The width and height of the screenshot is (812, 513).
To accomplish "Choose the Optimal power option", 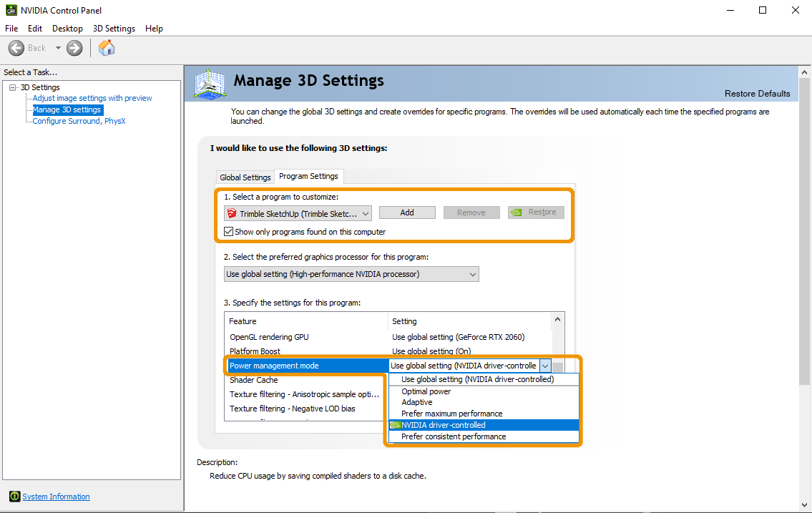I will coord(484,391).
